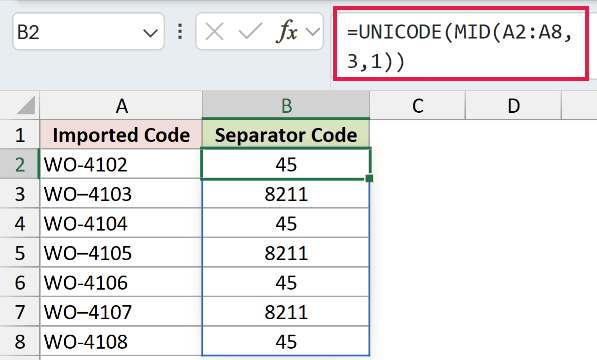Select column C header
The width and height of the screenshot is (597, 360).
tap(417, 105)
